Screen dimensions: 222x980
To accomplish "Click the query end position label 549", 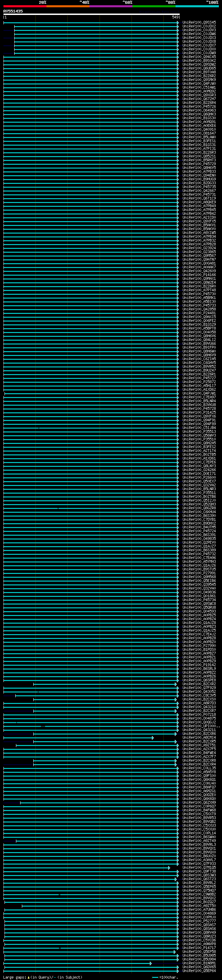I will [x=175, y=17].
